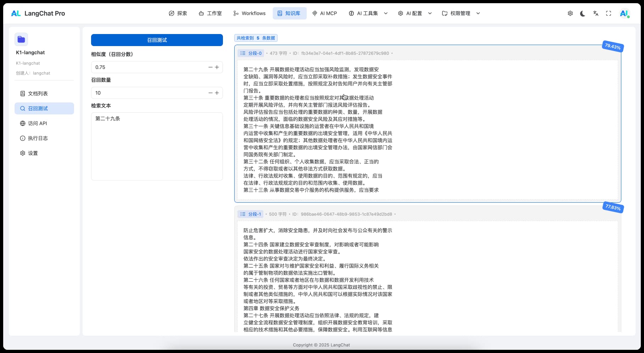Click the settings gear icon in top bar
Viewport: 644px width, 353px height.
click(x=570, y=13)
